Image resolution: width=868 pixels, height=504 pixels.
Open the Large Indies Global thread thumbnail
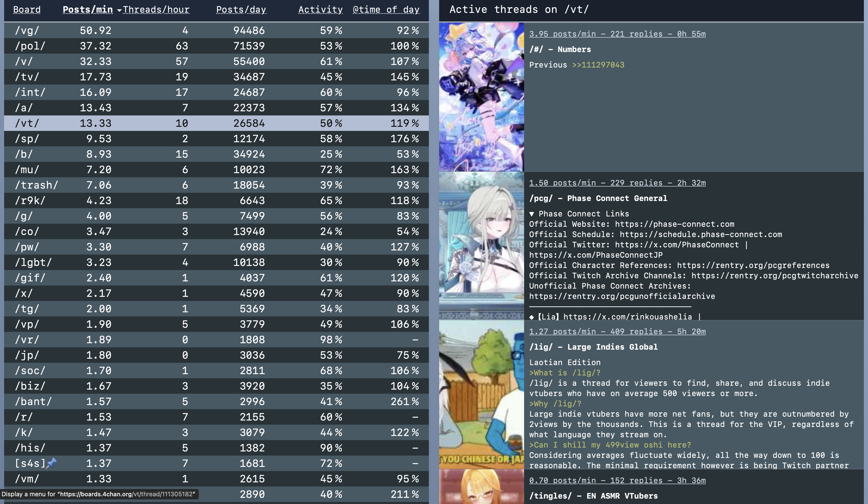(x=481, y=394)
